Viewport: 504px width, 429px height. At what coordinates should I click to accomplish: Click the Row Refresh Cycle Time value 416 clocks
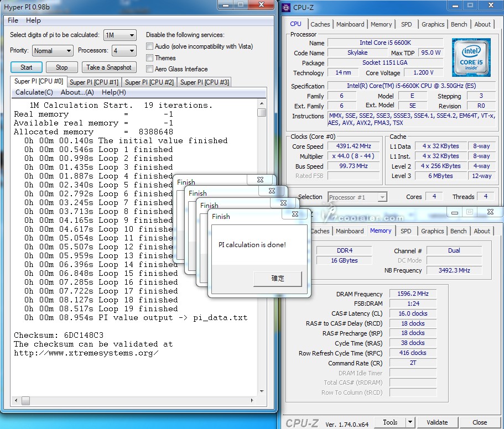(x=413, y=353)
